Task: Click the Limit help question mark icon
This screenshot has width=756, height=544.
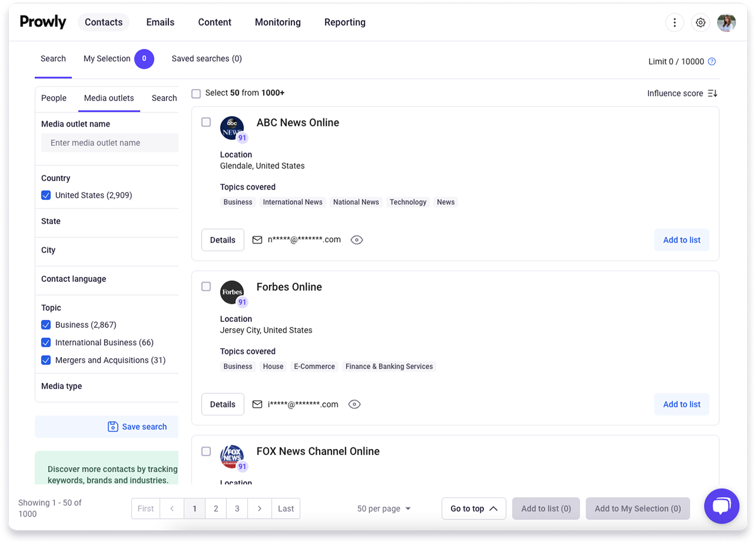Action: pyautogui.click(x=712, y=61)
